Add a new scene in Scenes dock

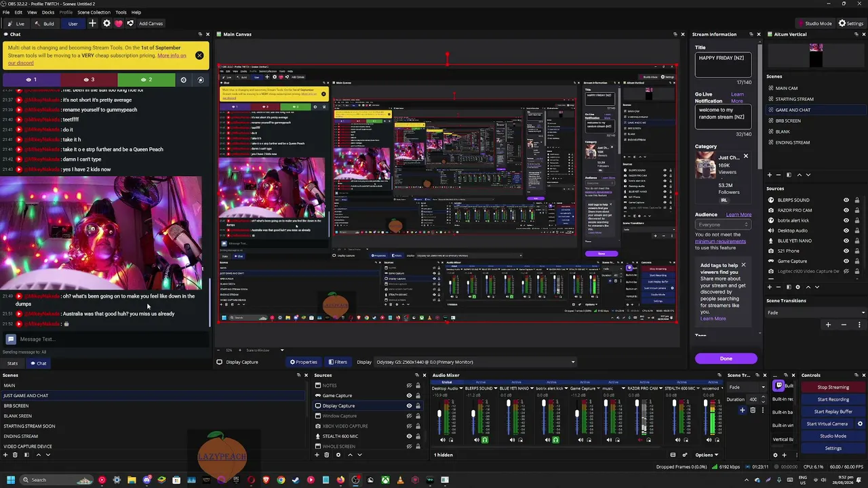click(x=5, y=455)
